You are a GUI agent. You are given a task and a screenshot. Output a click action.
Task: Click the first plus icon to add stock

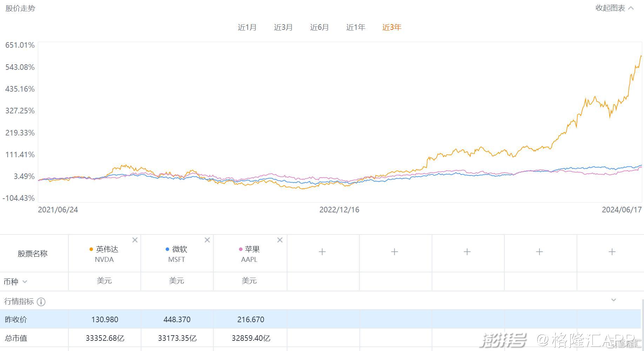[x=322, y=252]
